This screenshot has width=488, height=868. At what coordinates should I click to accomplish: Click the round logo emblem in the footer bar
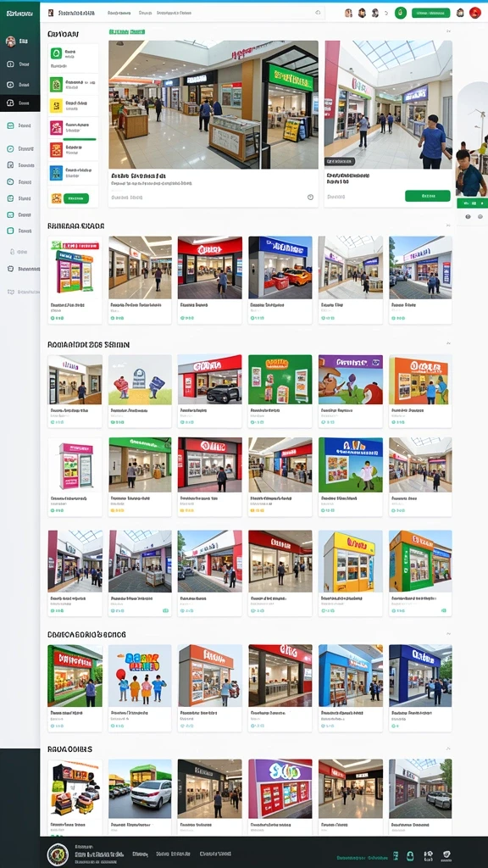[x=58, y=854]
